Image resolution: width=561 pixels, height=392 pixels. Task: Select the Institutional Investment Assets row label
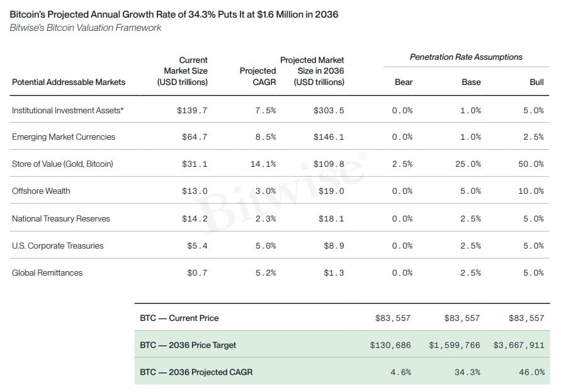(67, 111)
